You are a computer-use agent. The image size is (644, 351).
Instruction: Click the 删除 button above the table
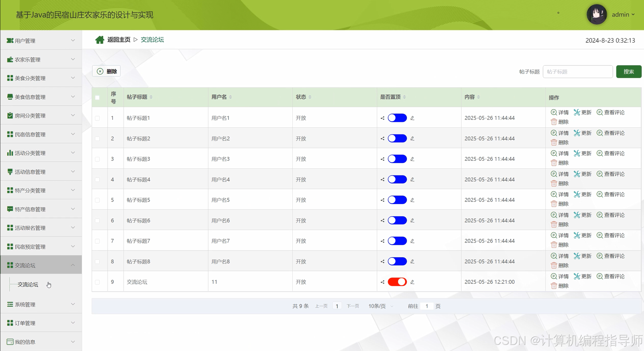click(x=107, y=71)
